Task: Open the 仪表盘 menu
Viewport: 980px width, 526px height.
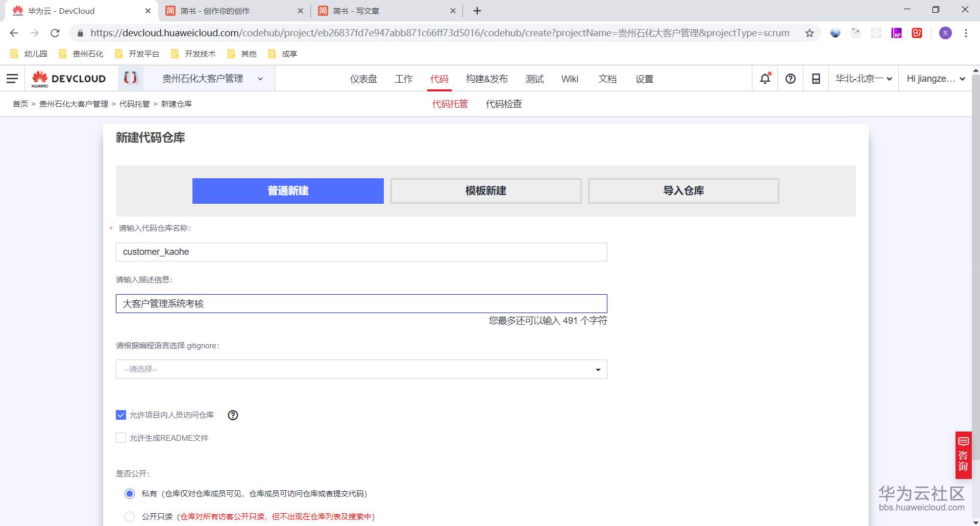Action: pos(363,79)
